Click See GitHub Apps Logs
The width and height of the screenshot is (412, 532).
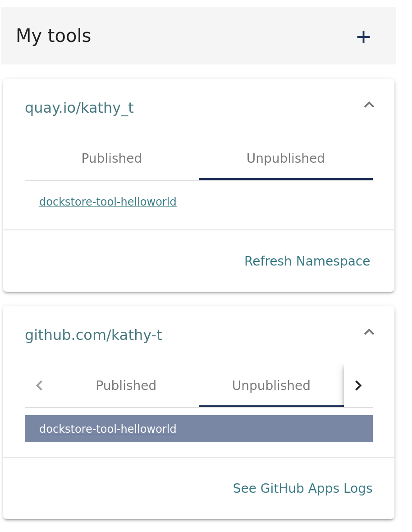302,489
